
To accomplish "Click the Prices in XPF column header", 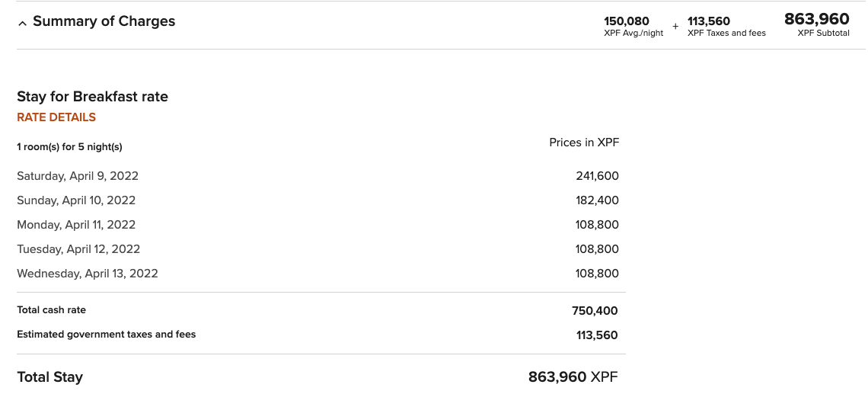I will point(584,143).
